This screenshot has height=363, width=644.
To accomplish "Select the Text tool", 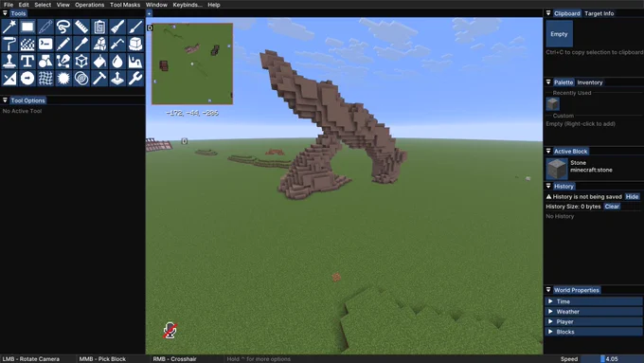I will click(x=27, y=62).
